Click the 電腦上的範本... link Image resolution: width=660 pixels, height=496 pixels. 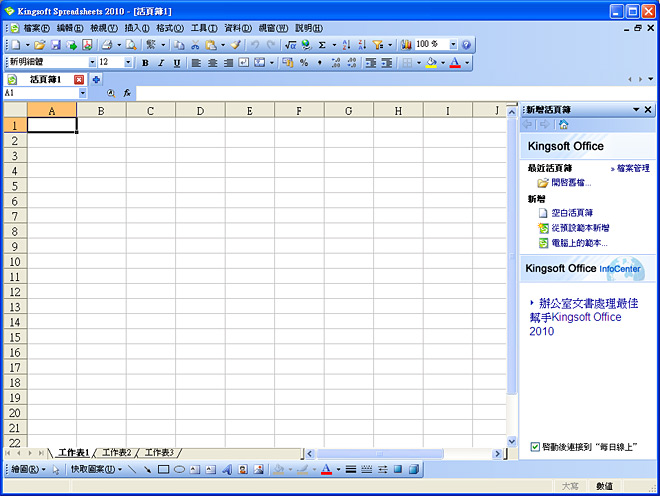coord(579,243)
